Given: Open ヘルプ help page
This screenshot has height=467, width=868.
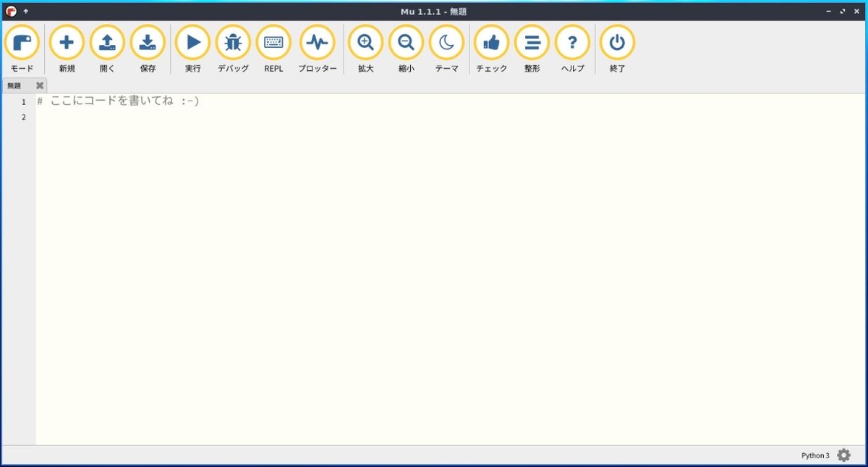Looking at the screenshot, I should click(573, 49).
